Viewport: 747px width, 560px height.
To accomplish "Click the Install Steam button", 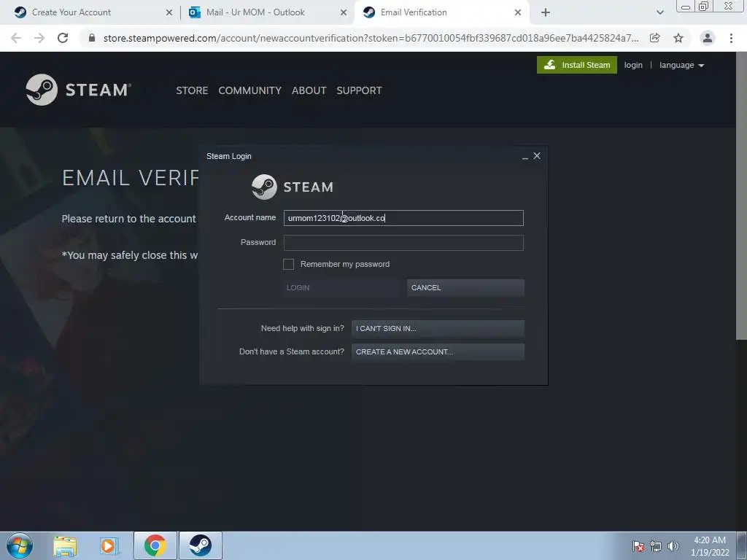I will (577, 65).
